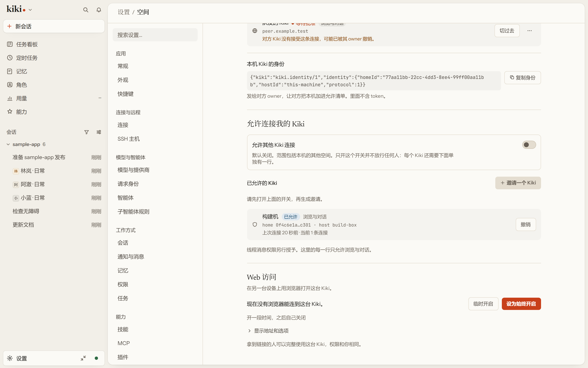Click 邀请一个 Kiki button

pyautogui.click(x=518, y=183)
